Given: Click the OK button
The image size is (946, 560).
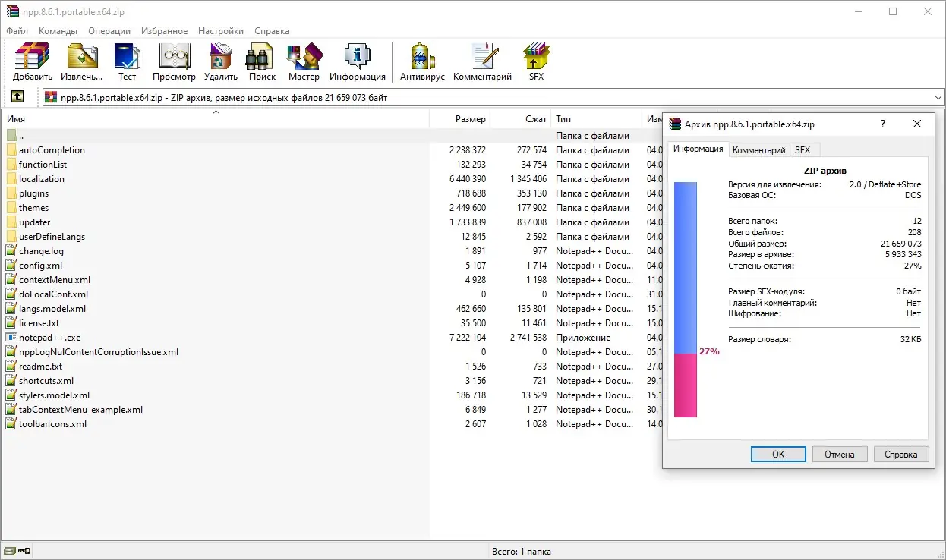Looking at the screenshot, I should [778, 455].
